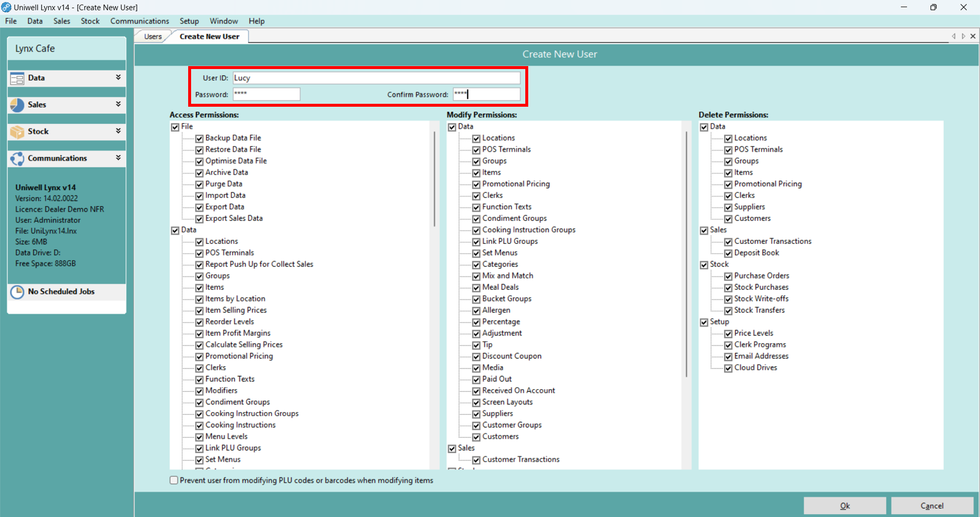Close the Create New User tab

pos(973,36)
